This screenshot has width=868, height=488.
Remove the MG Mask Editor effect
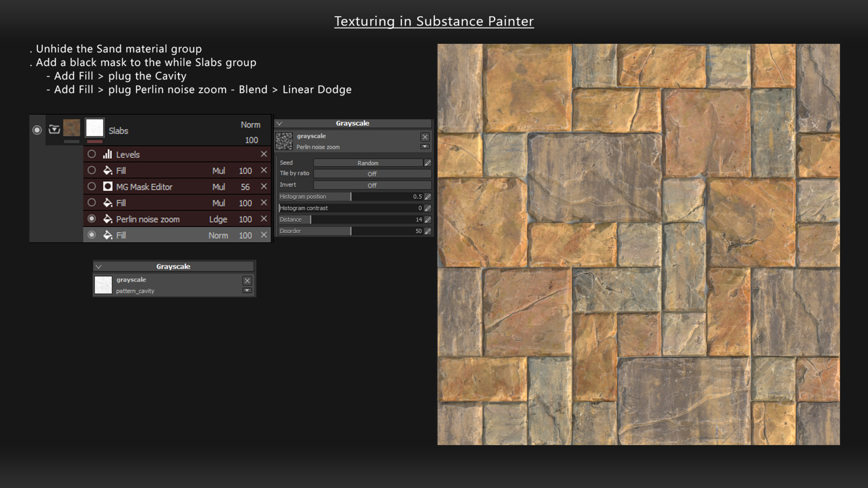[x=264, y=187]
